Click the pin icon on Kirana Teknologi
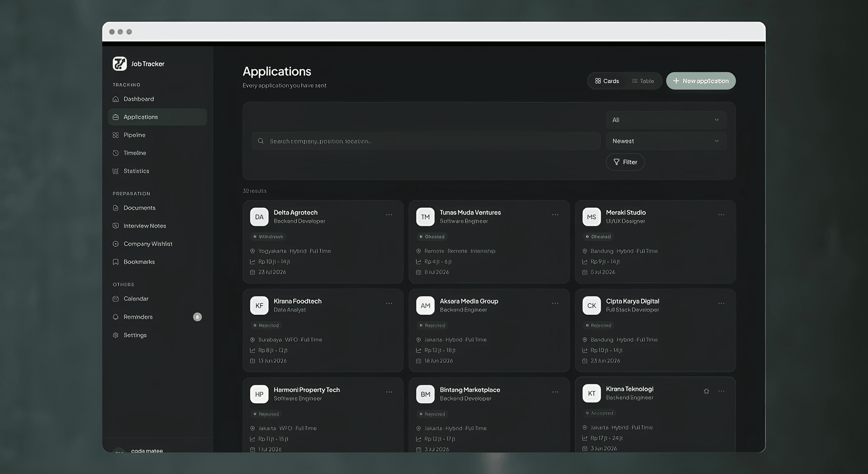This screenshot has height=474, width=868. coord(706,391)
